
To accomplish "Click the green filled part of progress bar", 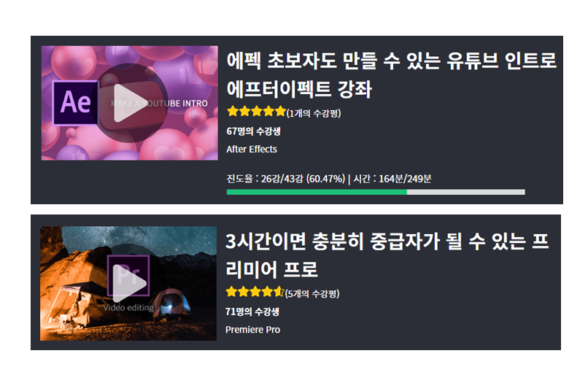I will (317, 192).
